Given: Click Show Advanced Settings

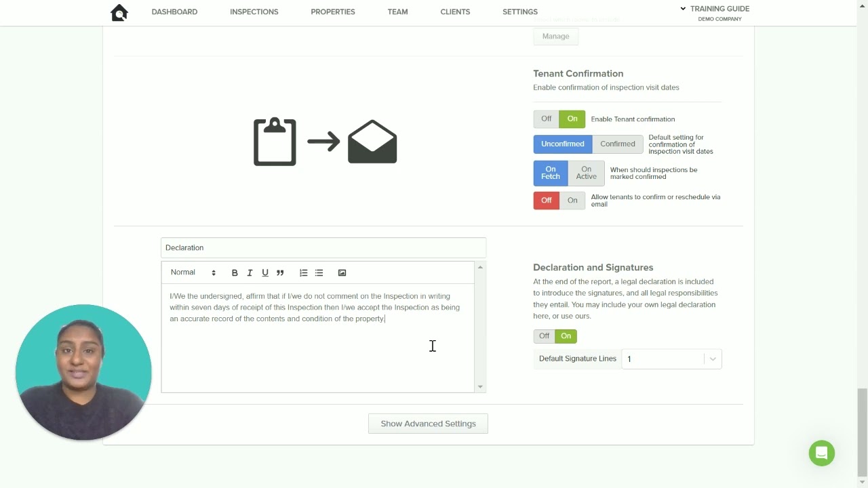Looking at the screenshot, I should [x=428, y=424].
